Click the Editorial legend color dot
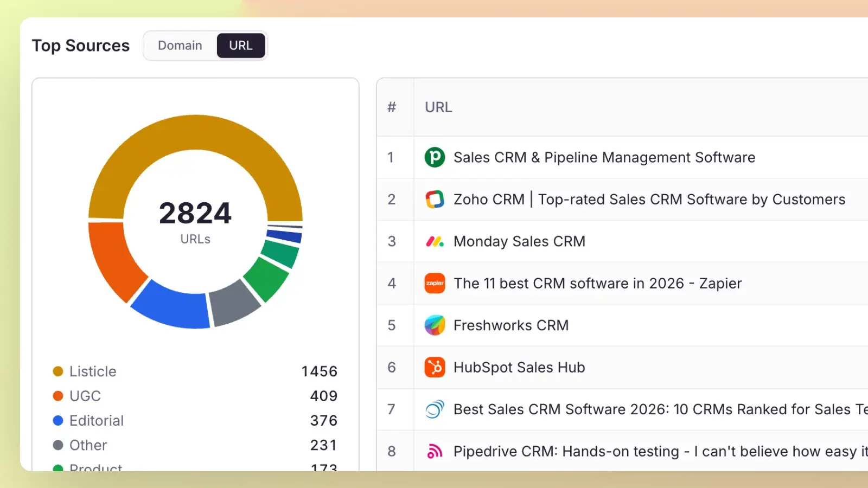868x488 pixels. click(58, 420)
